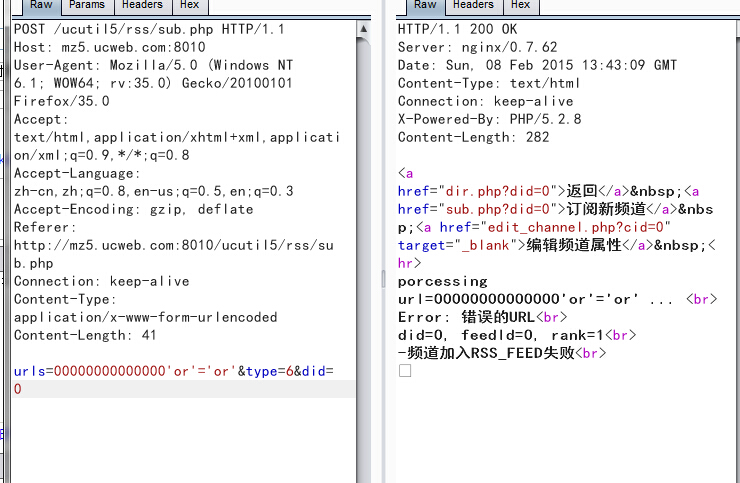Click the Date: Sun, 08 Feb 2015 header
The image size is (740, 483).
(538, 65)
